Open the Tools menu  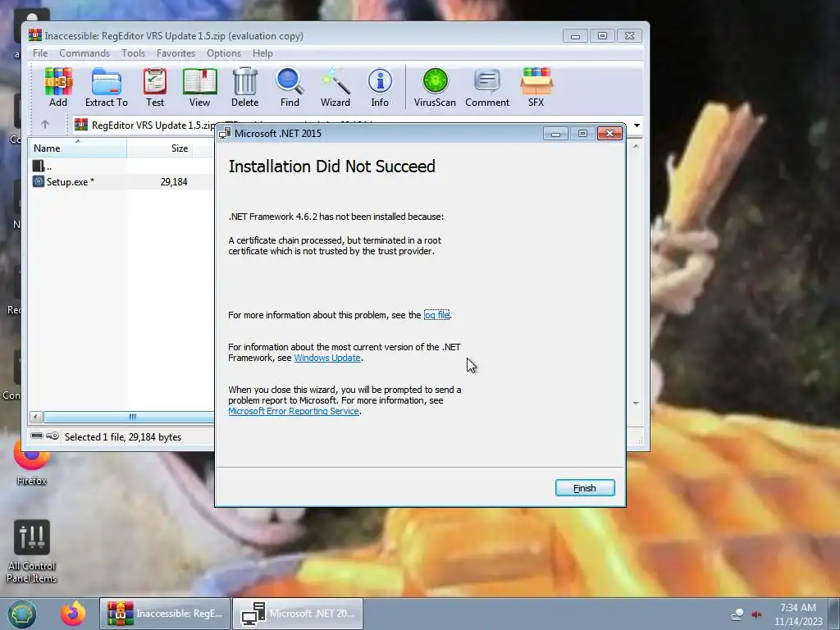[x=133, y=53]
